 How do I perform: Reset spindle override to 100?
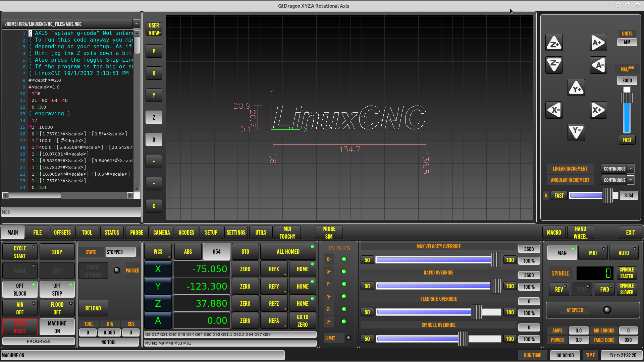(510, 339)
